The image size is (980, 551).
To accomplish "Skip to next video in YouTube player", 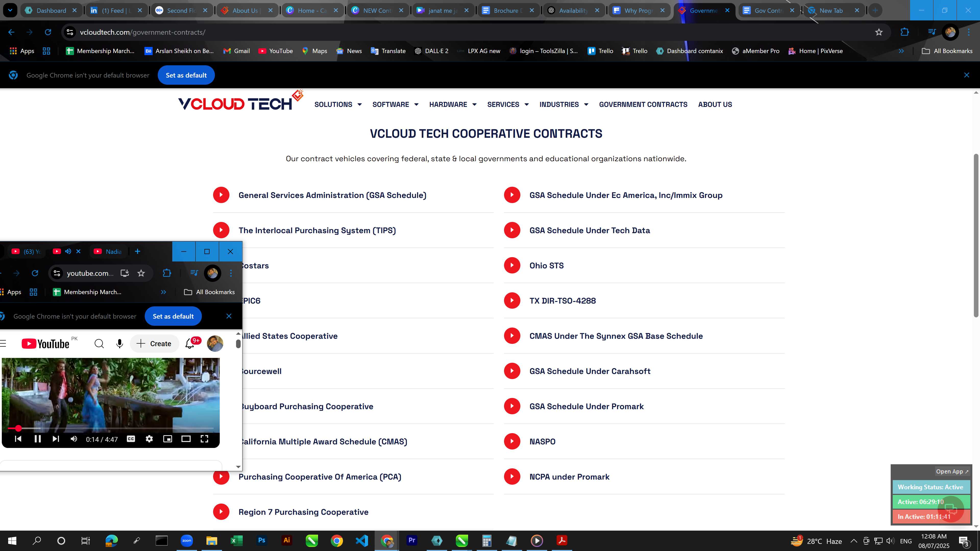I will tap(56, 439).
